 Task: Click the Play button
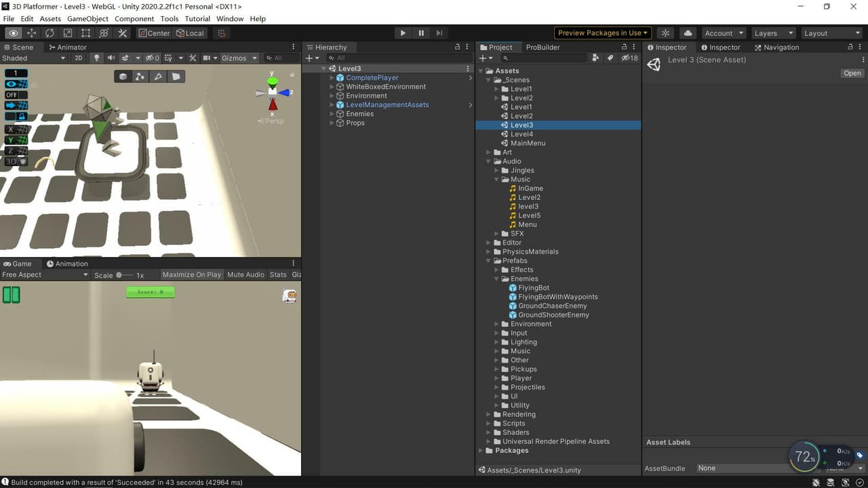coord(403,33)
